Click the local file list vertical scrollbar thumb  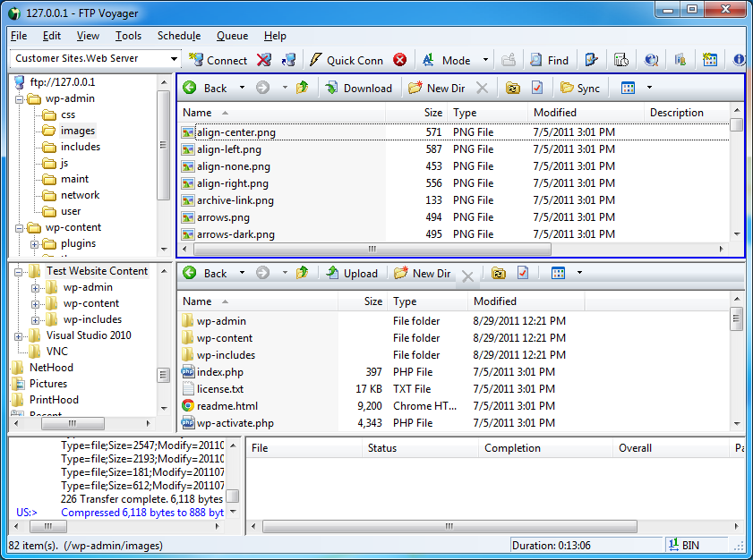737,318
